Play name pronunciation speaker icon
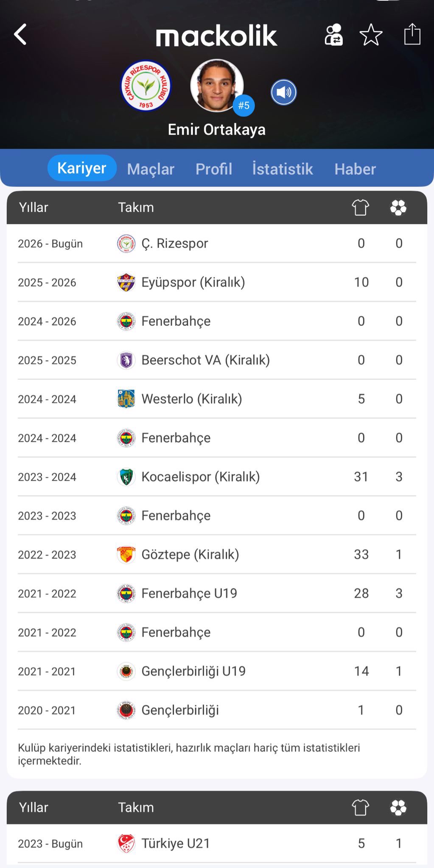 pyautogui.click(x=283, y=92)
